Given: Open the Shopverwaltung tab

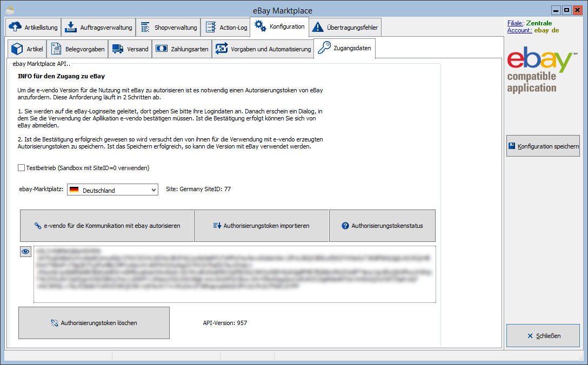Looking at the screenshot, I should pos(168,28).
